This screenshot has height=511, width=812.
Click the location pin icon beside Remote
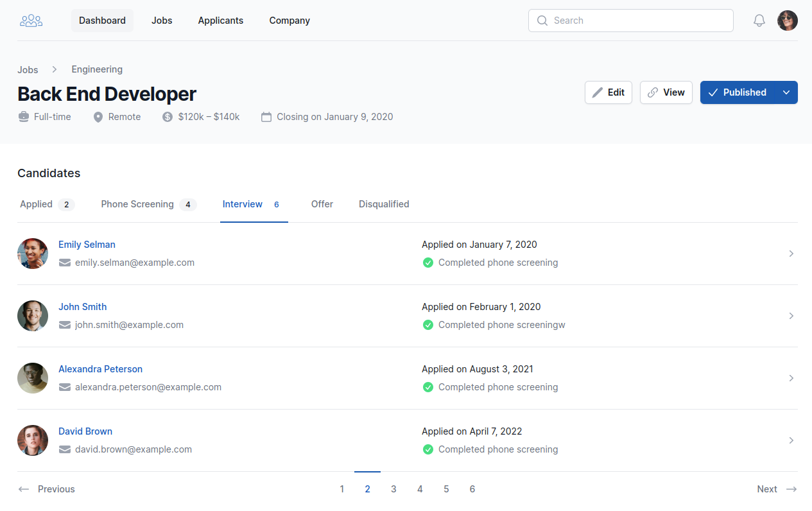pyautogui.click(x=98, y=117)
